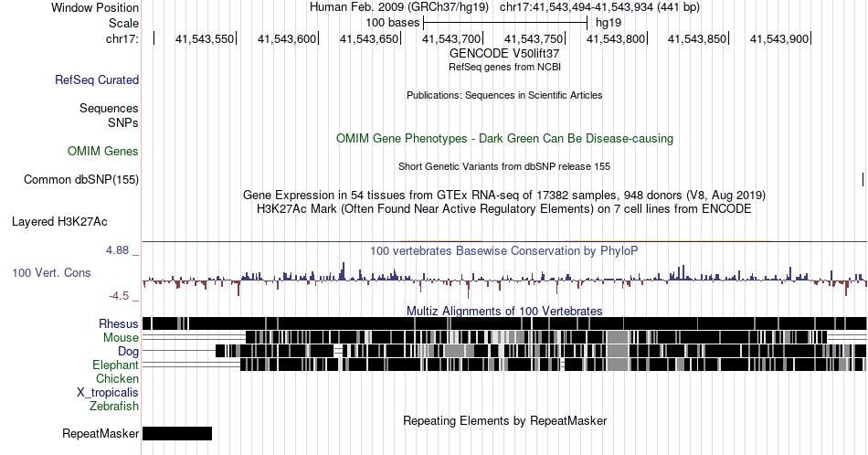Open the Common dbSNP(155) track label

(81, 179)
